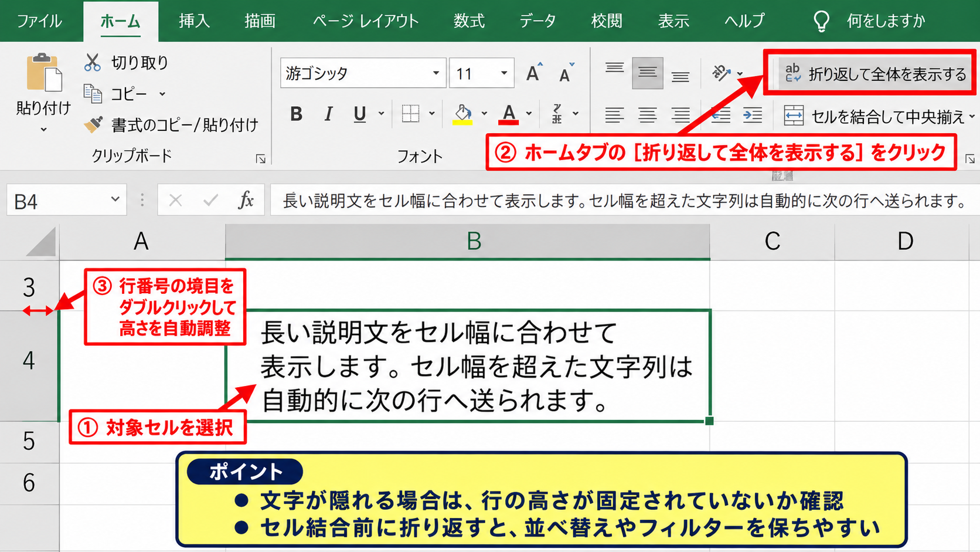
Task: Click the phonetic guide (ふりがな) icon
Action: (x=557, y=114)
